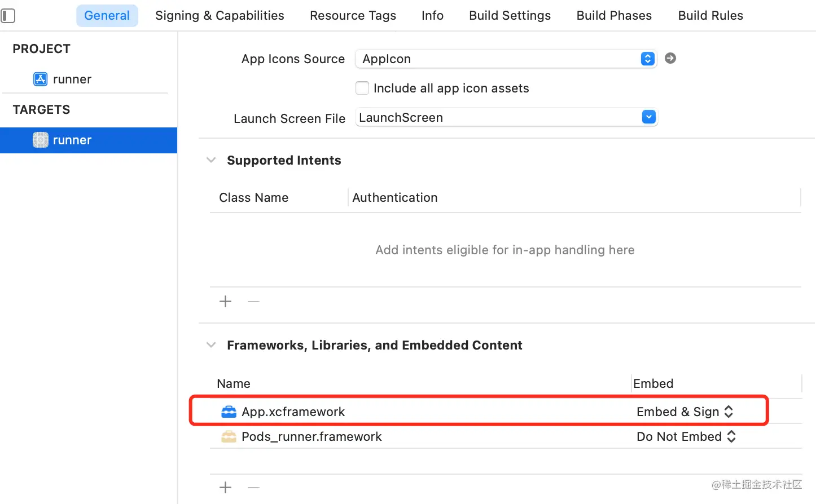Open the Signing & Capabilities tab

tap(220, 16)
